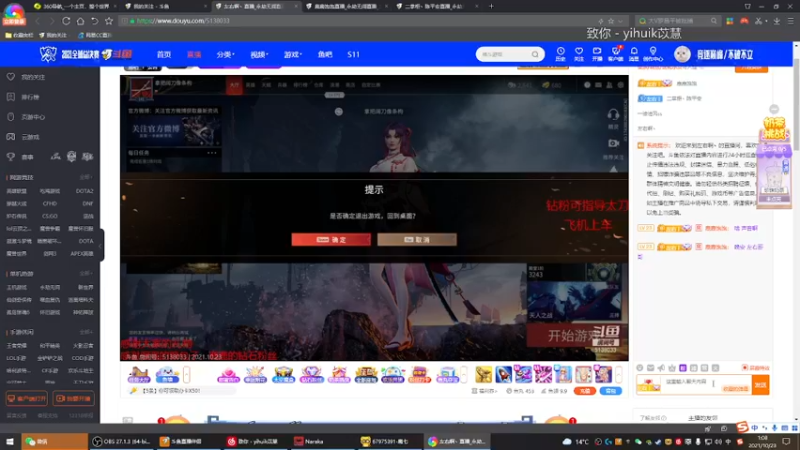Open the 创作中心 icon
The image size is (800, 450).
click(653, 54)
